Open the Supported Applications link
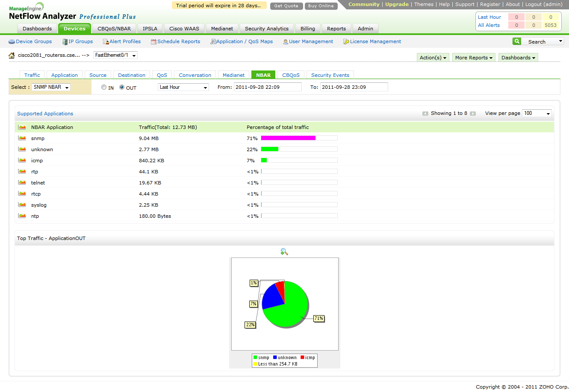The image size is (569, 392). tap(45, 114)
